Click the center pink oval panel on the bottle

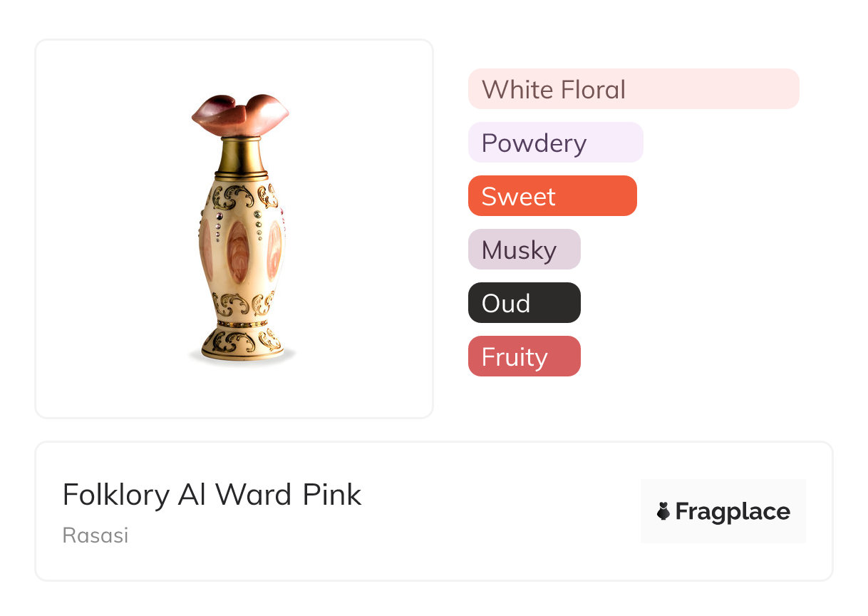tap(237, 251)
